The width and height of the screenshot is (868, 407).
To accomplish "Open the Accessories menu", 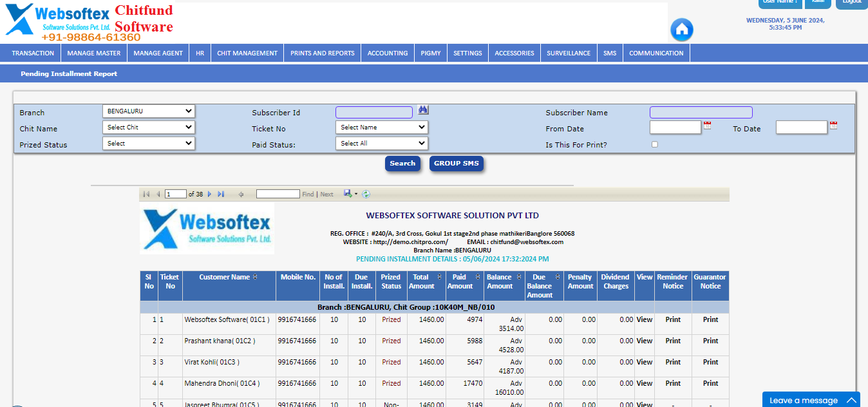I will coord(514,53).
